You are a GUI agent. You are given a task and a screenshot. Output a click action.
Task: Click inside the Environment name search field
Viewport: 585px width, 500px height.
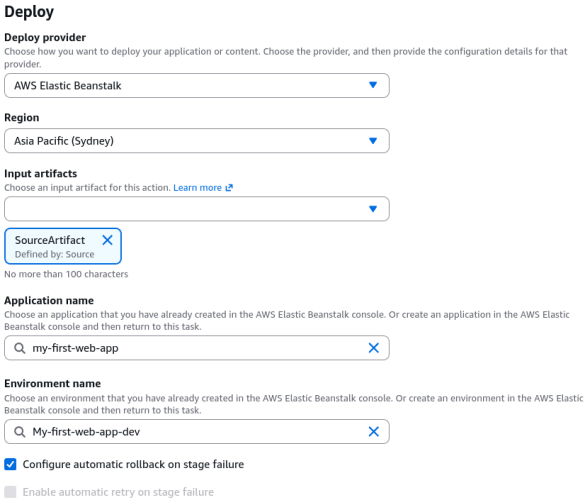[x=197, y=431]
